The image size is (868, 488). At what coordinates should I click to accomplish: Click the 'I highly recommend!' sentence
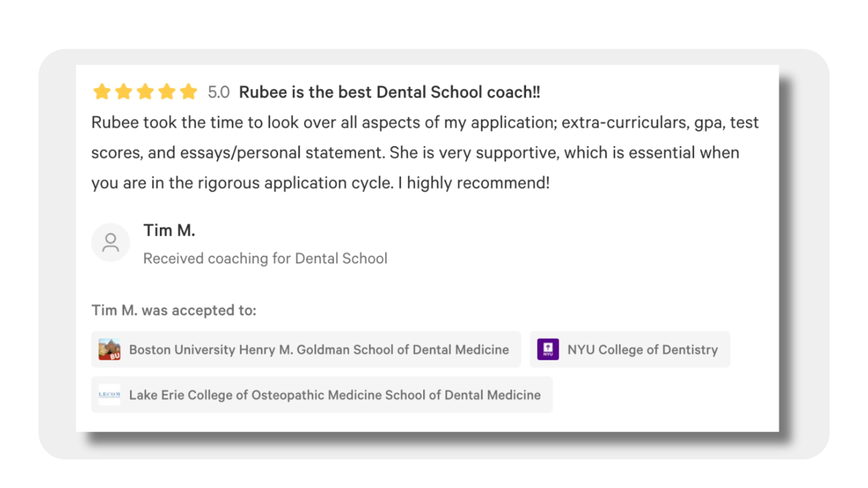coord(478,183)
